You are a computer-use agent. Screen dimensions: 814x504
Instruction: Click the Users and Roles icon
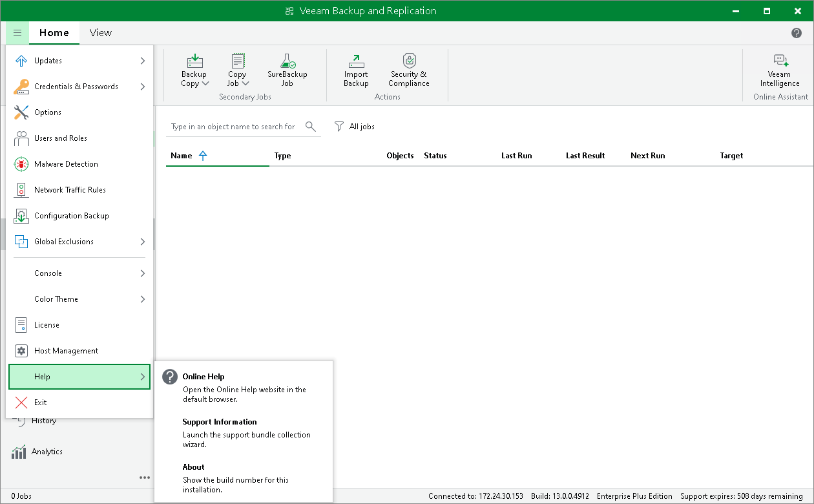click(21, 138)
